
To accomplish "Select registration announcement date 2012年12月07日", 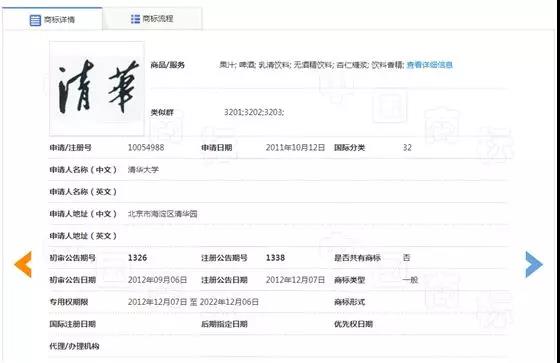I will [x=295, y=280].
